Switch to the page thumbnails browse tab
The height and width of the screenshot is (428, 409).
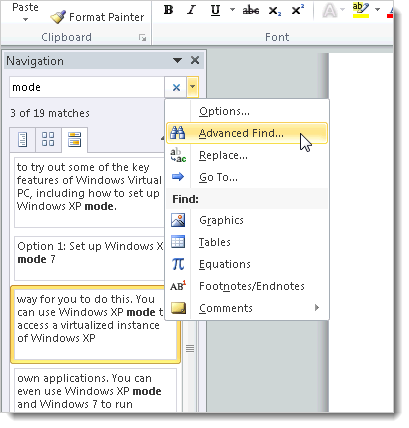pyautogui.click(x=48, y=139)
